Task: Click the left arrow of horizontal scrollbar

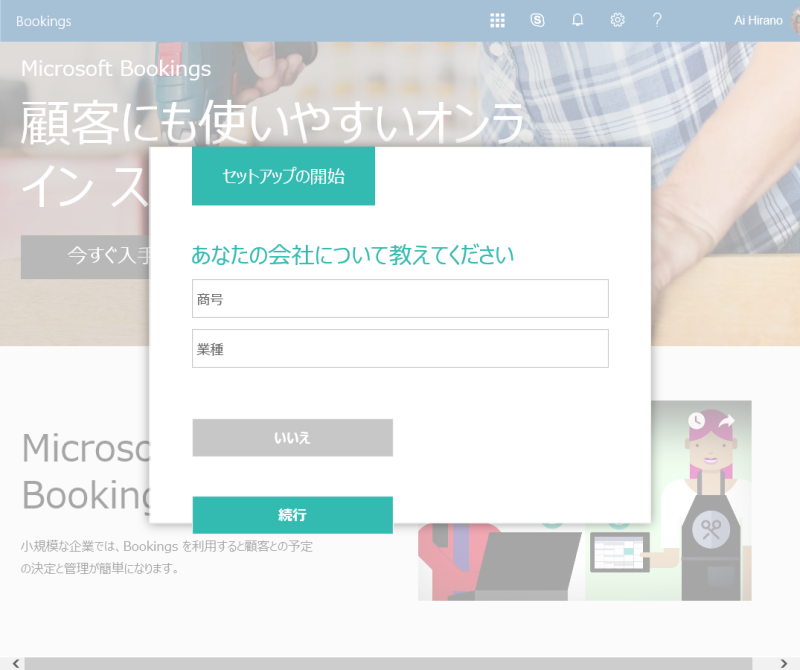Action: pos(15,663)
